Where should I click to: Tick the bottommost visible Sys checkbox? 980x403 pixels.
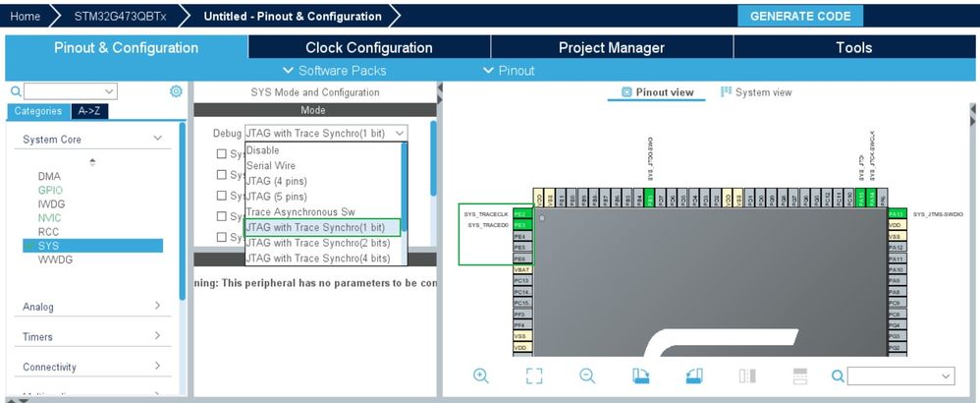[221, 237]
